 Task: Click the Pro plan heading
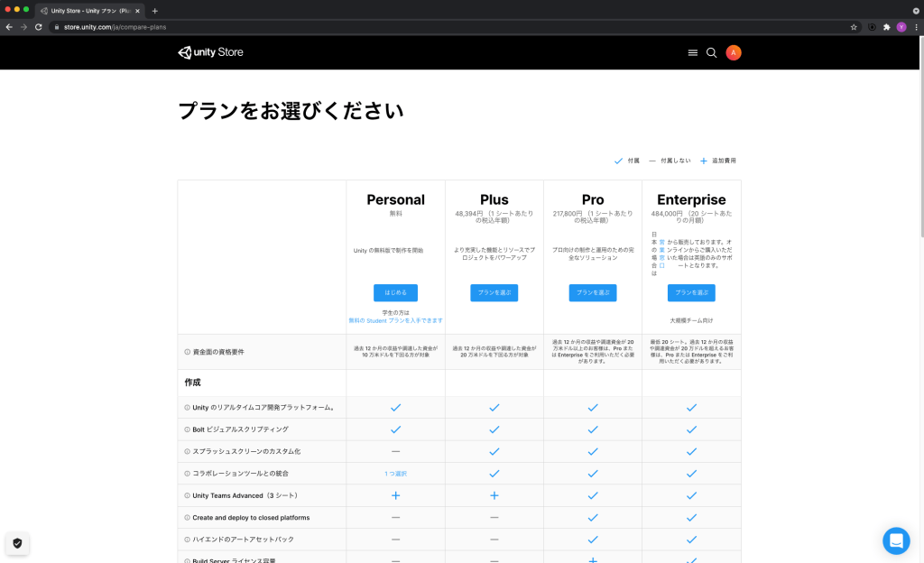593,199
